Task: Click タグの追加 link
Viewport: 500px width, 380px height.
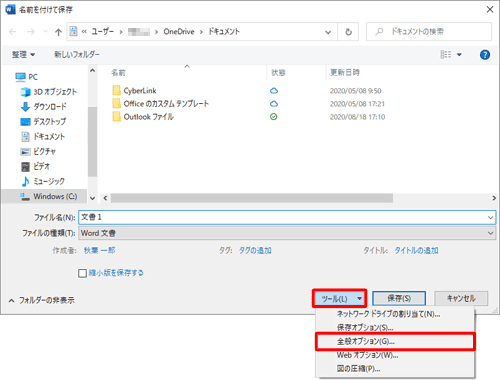Action: point(255,250)
